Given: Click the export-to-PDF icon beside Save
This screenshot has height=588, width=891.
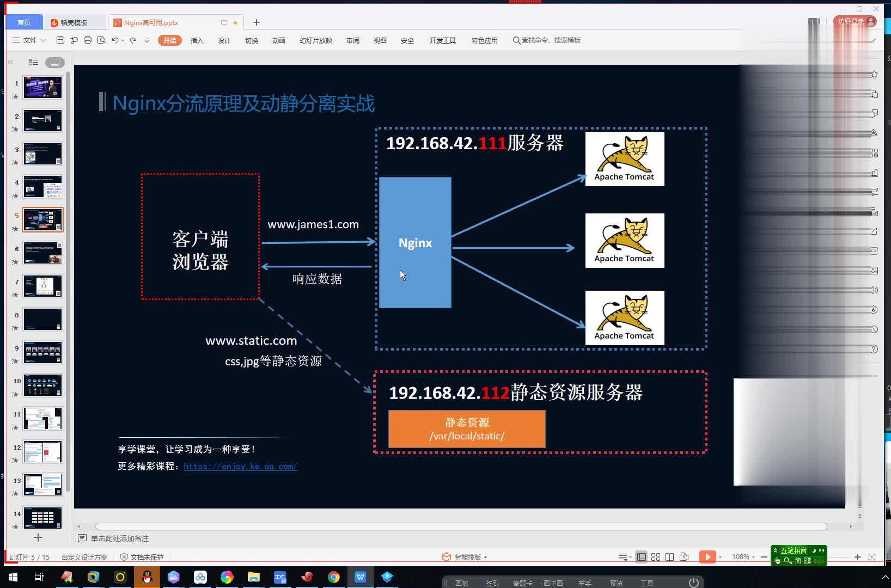Looking at the screenshot, I should pyautogui.click(x=74, y=40).
